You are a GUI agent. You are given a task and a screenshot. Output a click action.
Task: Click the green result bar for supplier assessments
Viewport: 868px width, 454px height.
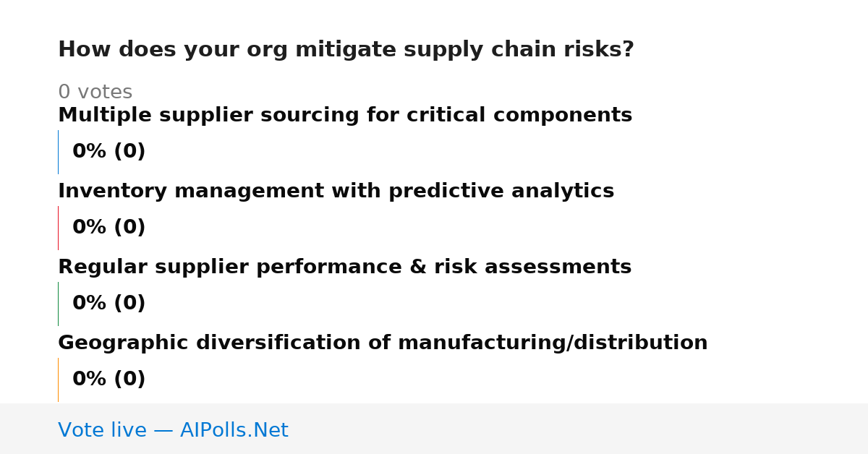point(58,304)
